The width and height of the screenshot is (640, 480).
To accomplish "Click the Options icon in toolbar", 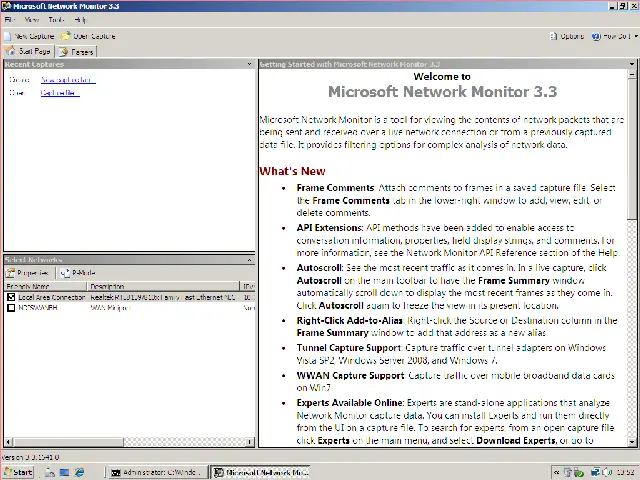I will coord(553,36).
